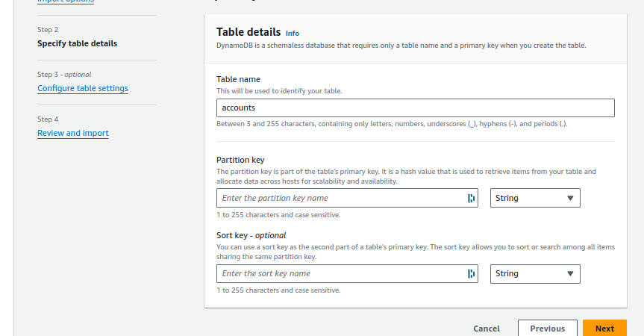The width and height of the screenshot is (644, 336).
Task: Select the current step Specify table details
Action: click(x=77, y=43)
